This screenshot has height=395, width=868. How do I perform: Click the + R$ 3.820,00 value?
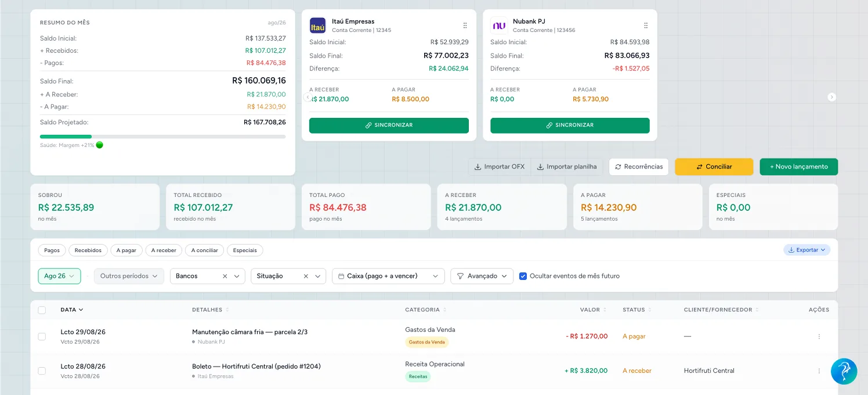[x=586, y=371]
